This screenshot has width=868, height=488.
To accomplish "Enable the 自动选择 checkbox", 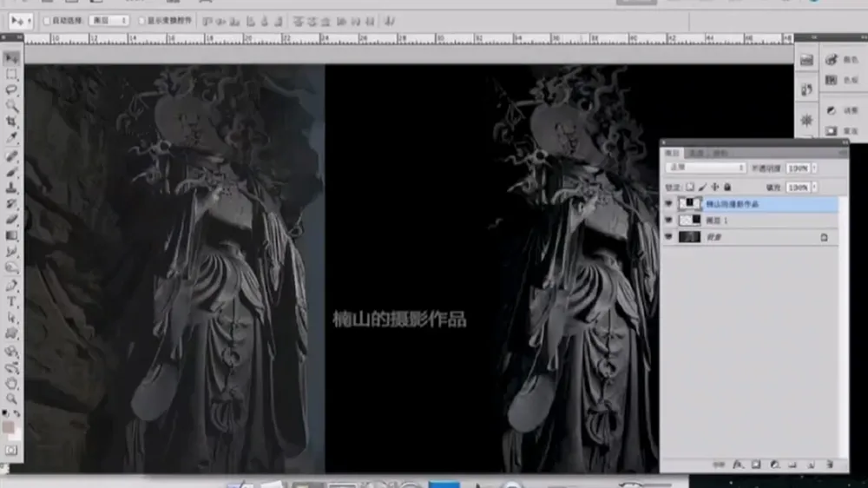I will [47, 21].
